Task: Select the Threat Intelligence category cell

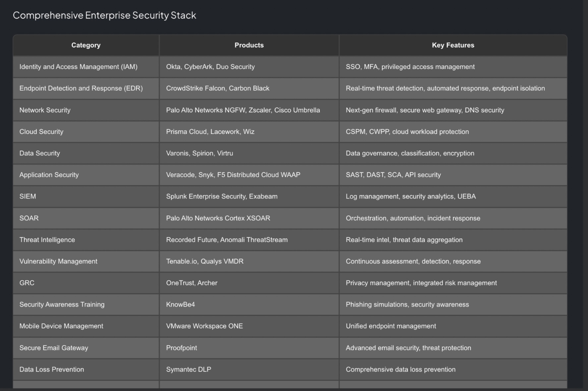Action: tap(86, 240)
